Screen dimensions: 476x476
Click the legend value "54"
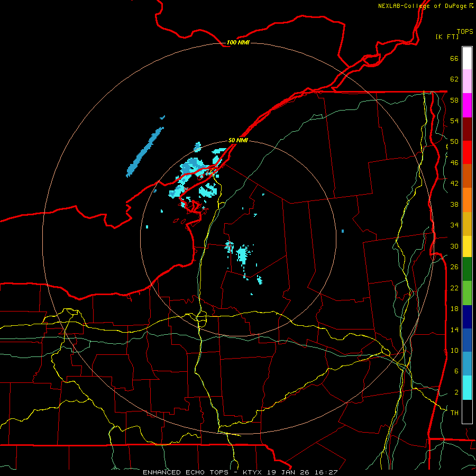pyautogui.click(x=454, y=121)
